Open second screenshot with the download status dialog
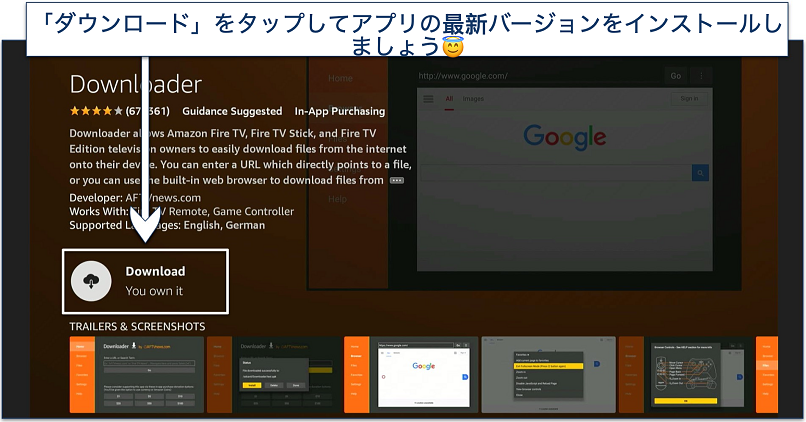This screenshot has height=422, width=806. click(x=274, y=375)
